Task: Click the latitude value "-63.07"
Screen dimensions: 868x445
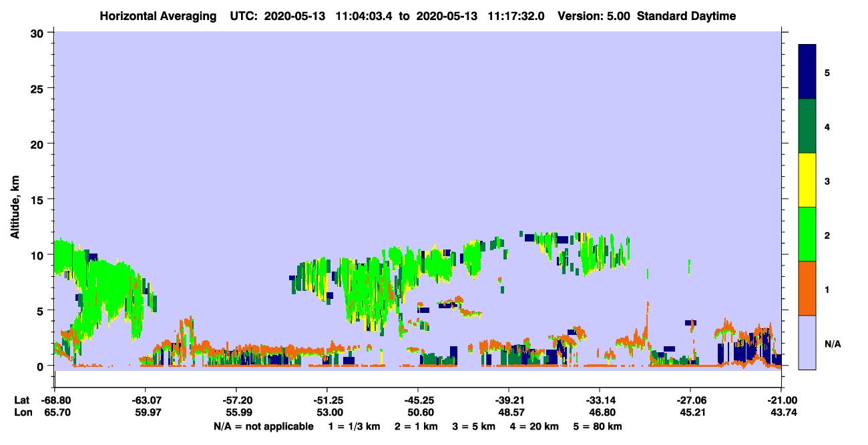Action: pos(145,400)
